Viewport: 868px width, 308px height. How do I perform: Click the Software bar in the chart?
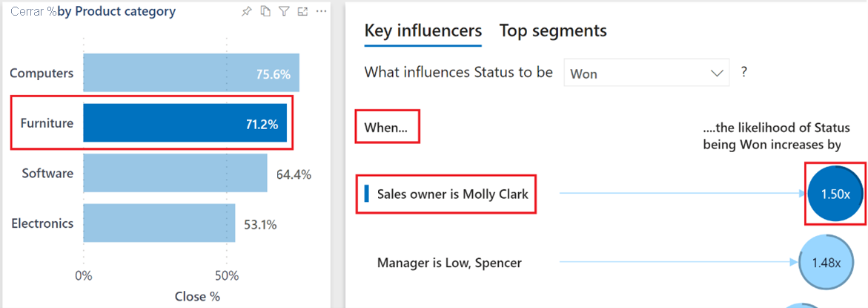175,173
